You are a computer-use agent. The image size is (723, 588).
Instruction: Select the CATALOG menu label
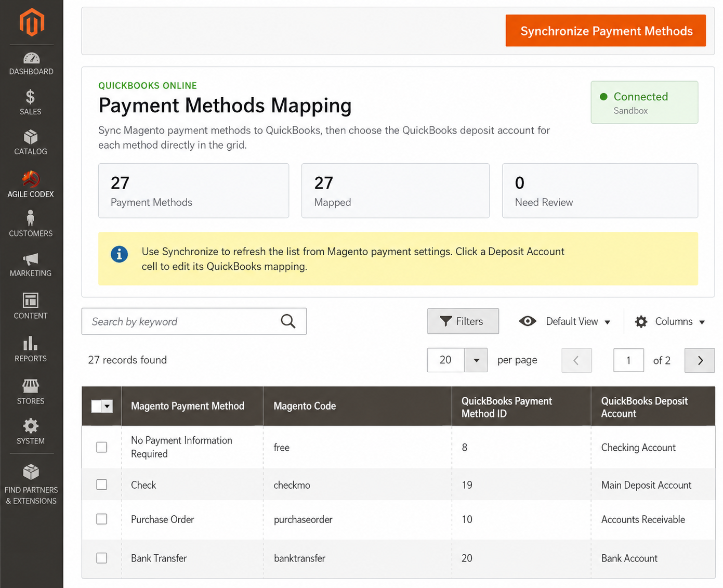point(31,152)
